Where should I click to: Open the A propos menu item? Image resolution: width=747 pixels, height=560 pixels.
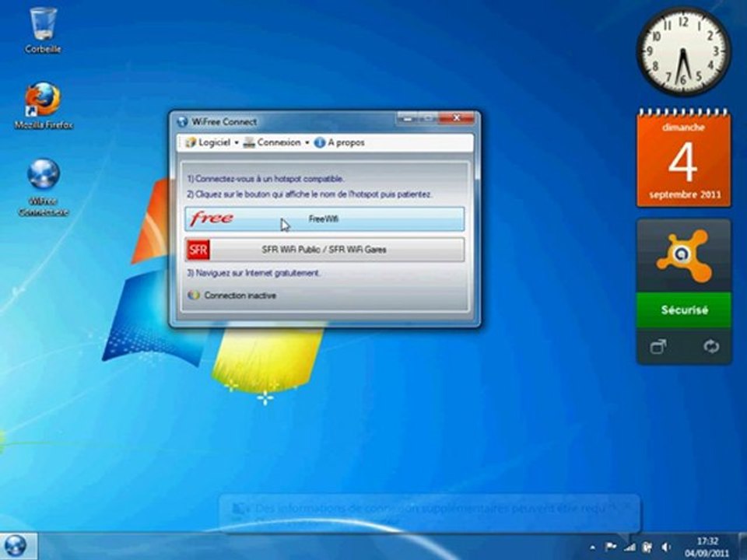tap(340, 142)
